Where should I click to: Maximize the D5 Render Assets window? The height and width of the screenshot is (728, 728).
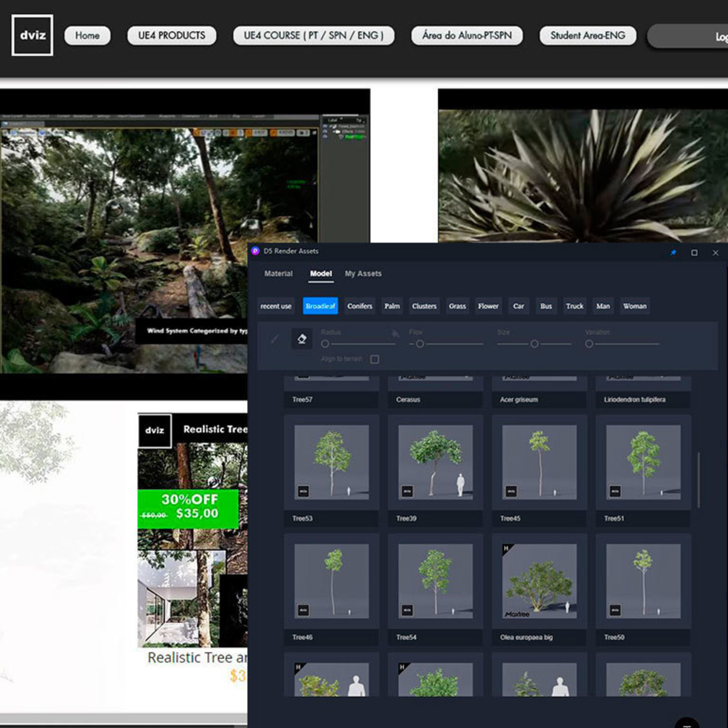(694, 253)
